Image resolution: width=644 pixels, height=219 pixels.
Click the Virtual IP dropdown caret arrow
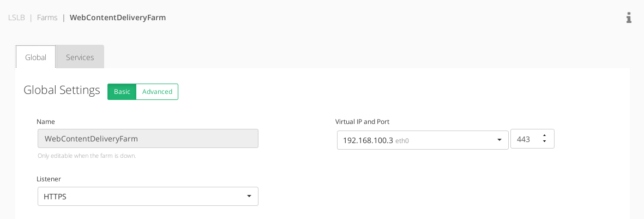click(x=499, y=140)
